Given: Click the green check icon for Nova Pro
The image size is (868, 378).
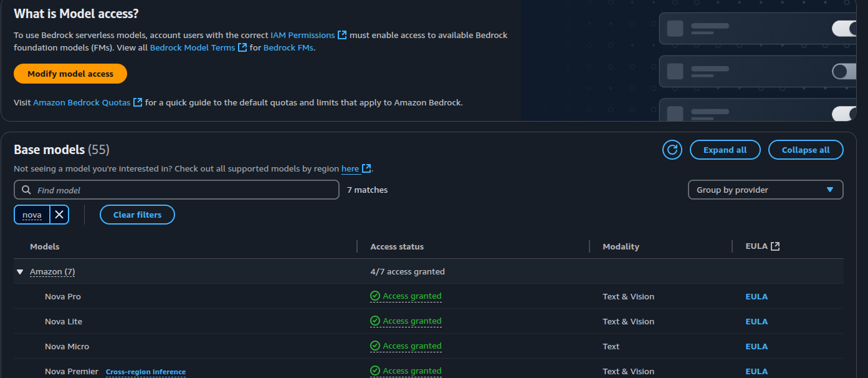Looking at the screenshot, I should 375,296.
